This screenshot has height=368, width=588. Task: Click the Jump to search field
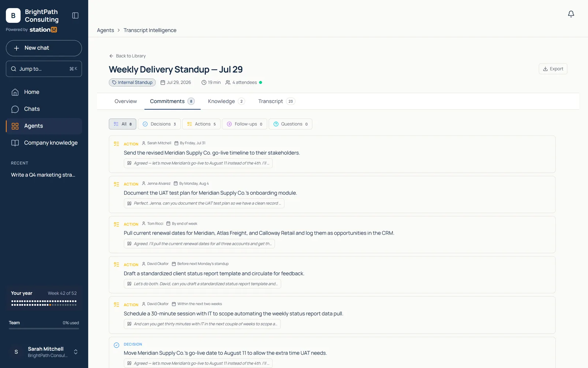(x=44, y=69)
